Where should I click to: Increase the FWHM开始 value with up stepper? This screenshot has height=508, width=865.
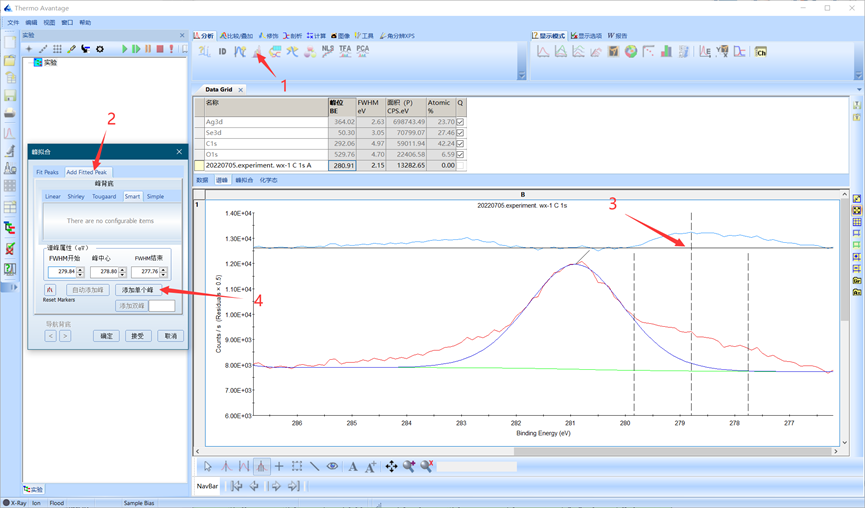click(79, 269)
